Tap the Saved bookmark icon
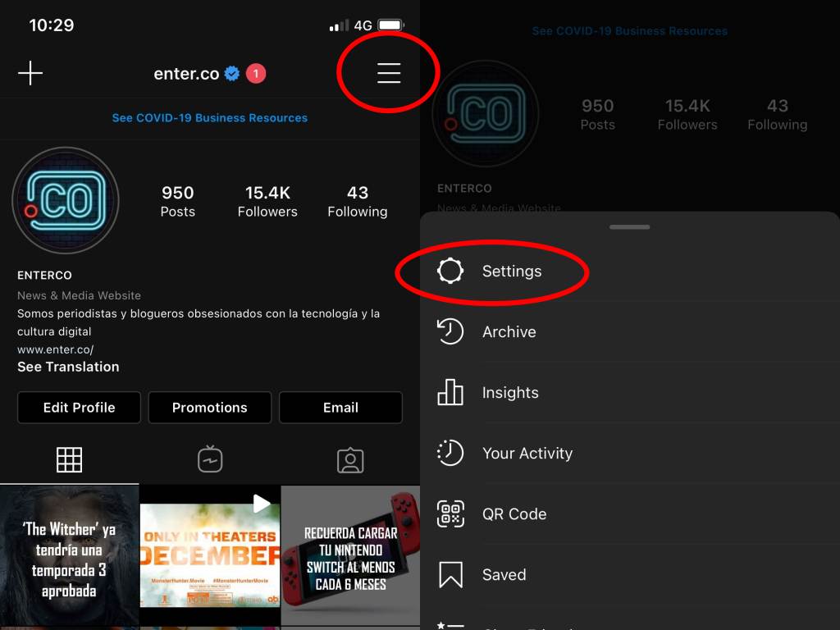840x630 pixels. tap(450, 574)
